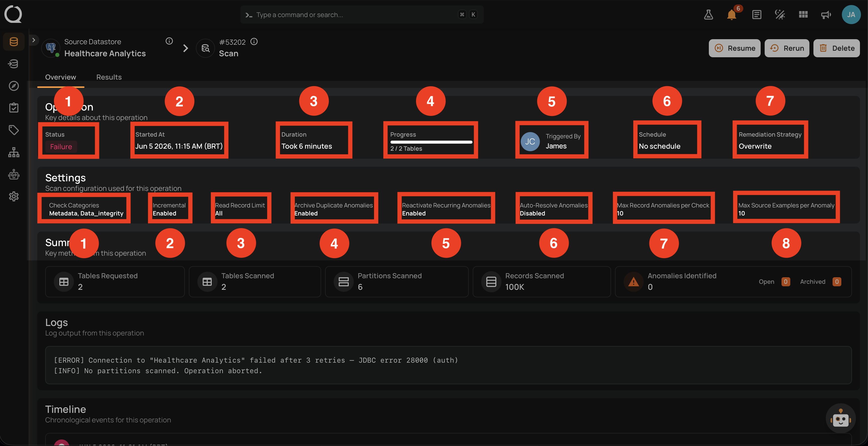The image size is (868, 446).
Task: Open the hierarchy flow icon in sidebar
Action: [14, 152]
